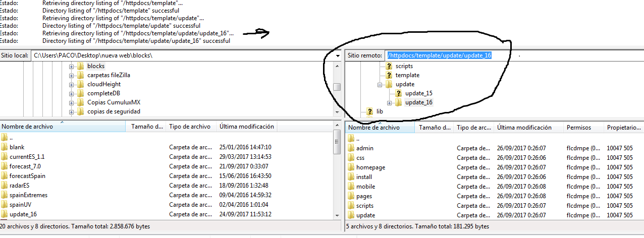Viewport: 644px width, 238px height.
Task: Expand the copias de seguridad node
Action: (x=71, y=112)
